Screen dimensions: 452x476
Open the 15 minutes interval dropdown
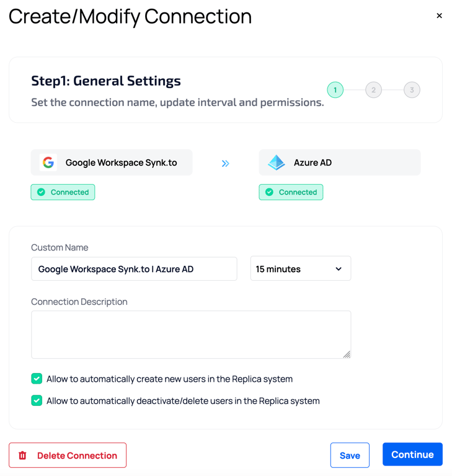pyautogui.click(x=300, y=269)
